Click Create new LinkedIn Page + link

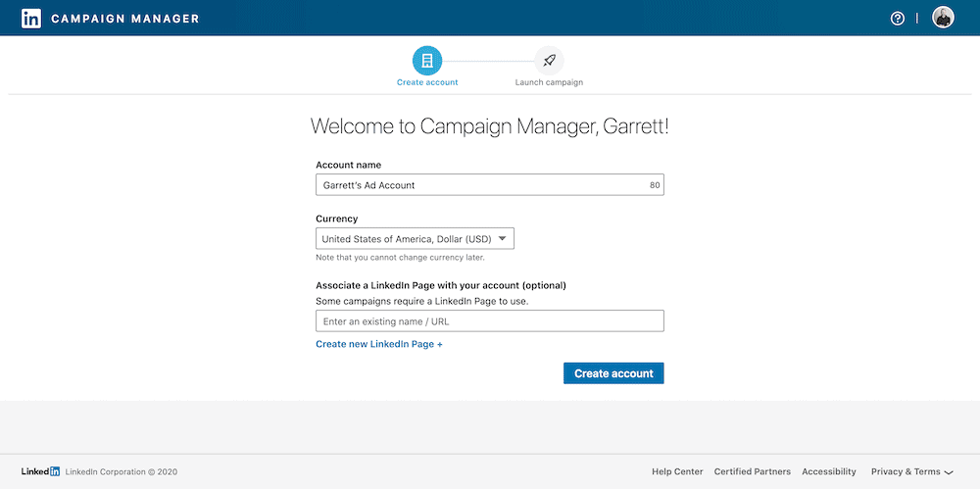click(x=379, y=344)
